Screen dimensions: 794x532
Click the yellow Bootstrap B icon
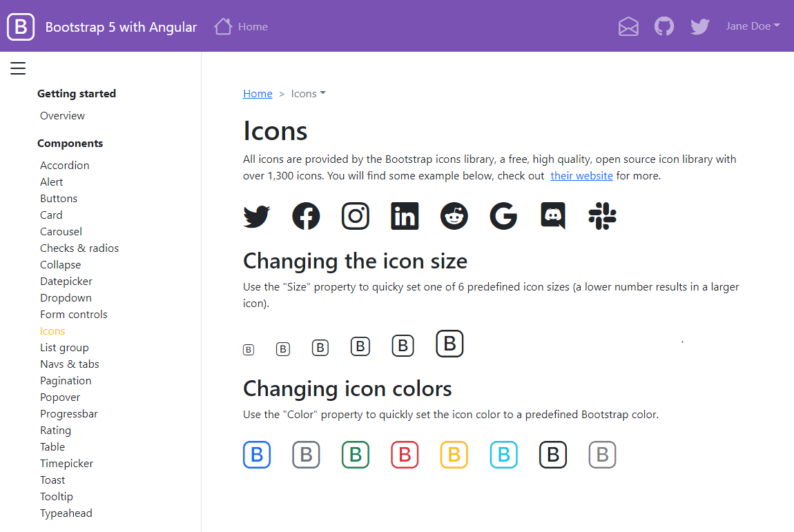point(454,455)
